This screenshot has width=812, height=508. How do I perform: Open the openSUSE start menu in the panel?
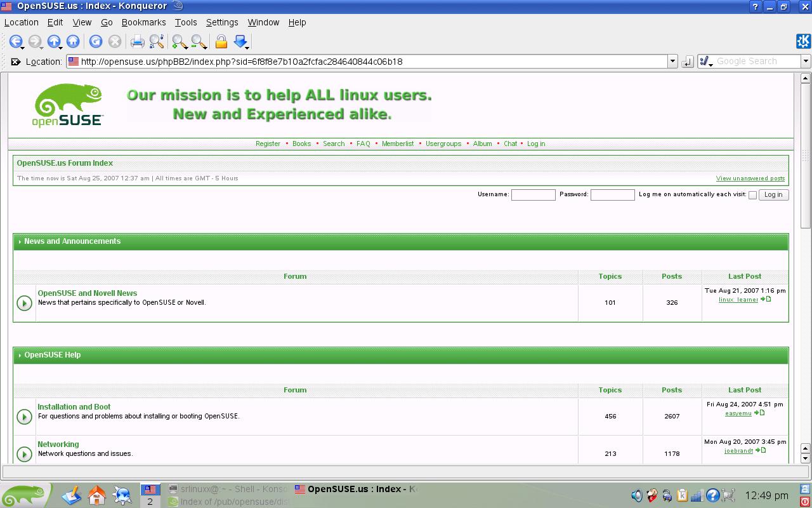[25, 495]
